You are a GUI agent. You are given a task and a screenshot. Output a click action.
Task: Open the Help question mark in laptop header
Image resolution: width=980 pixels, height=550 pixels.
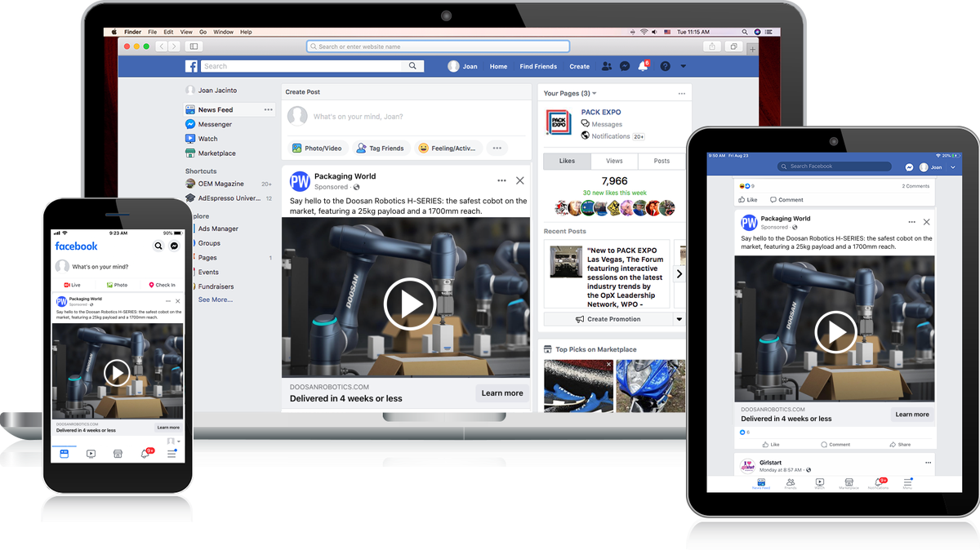point(665,66)
